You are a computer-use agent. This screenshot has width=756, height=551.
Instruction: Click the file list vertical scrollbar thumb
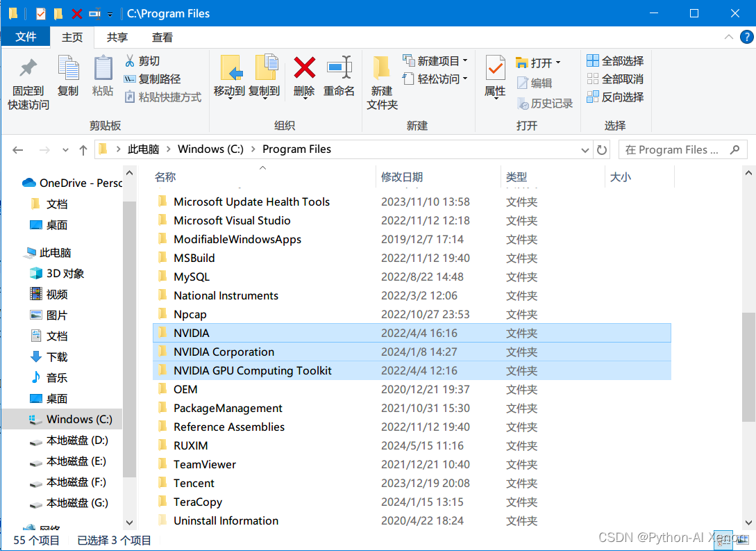coord(748,367)
